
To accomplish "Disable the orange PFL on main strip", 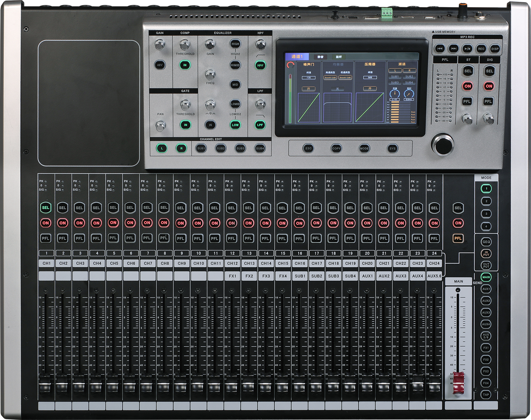I will pyautogui.click(x=458, y=238).
